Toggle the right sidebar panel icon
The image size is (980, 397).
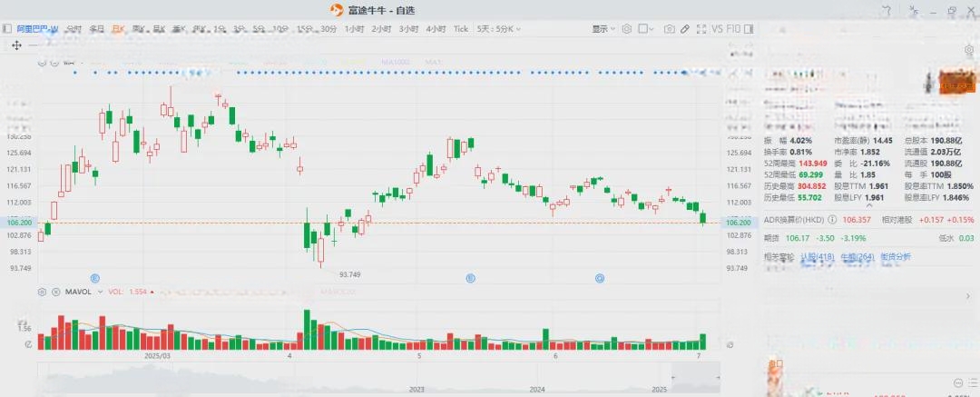749,29
